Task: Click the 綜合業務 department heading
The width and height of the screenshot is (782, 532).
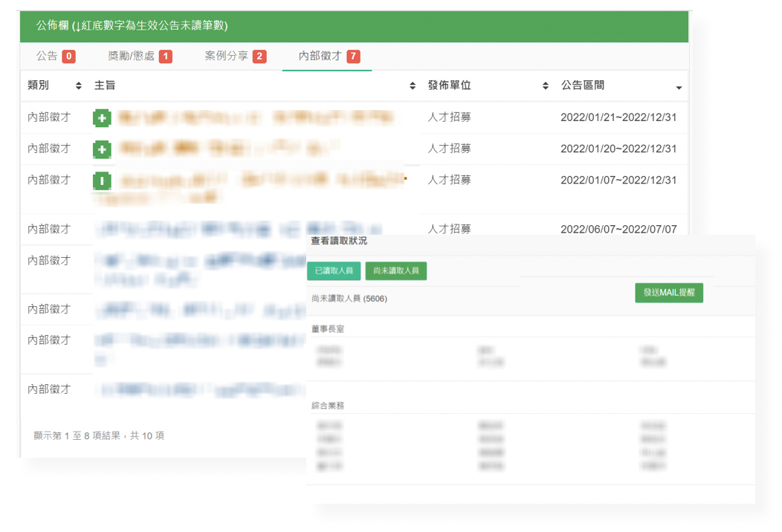Action: click(x=328, y=406)
